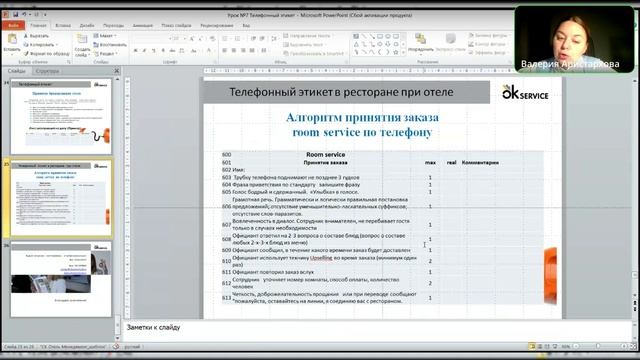Click Justify alignment icon
This screenshot has height=360, width=640.
[252, 50]
